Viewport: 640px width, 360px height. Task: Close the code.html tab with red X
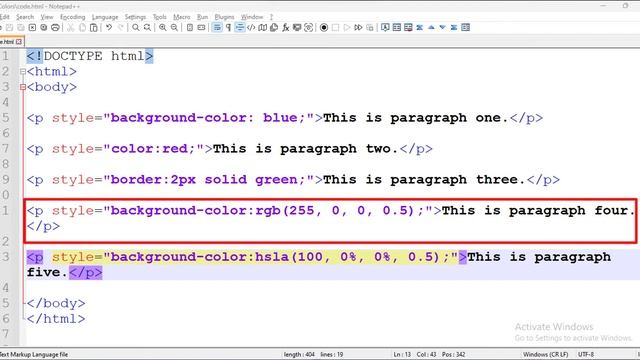pos(19,42)
